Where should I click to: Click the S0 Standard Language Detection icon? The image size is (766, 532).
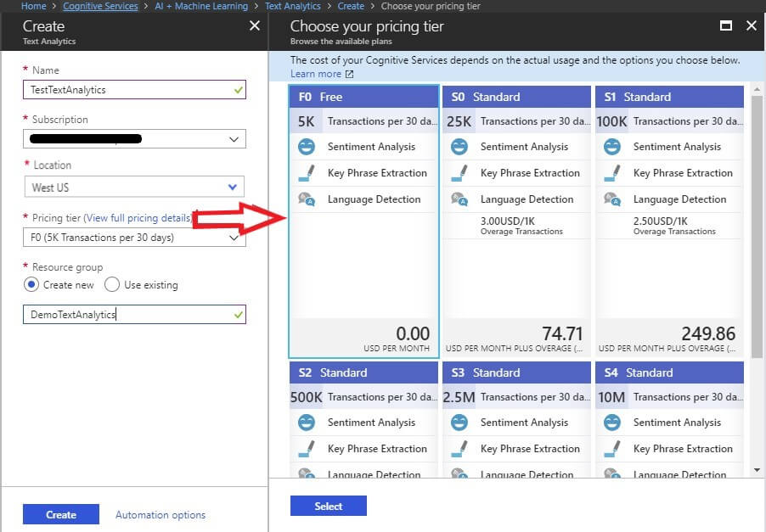point(459,199)
